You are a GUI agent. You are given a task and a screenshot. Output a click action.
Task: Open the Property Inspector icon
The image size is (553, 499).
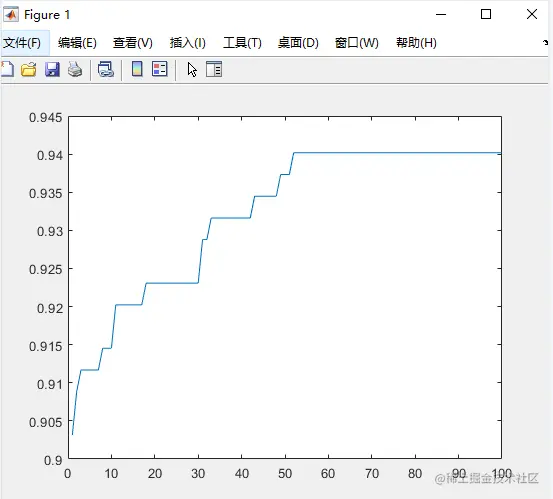(214, 69)
